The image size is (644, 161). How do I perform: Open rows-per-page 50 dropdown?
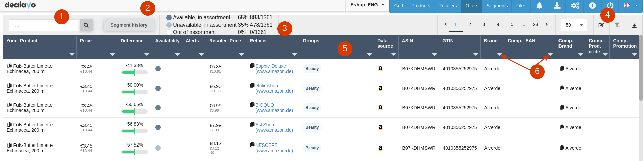pos(574,25)
